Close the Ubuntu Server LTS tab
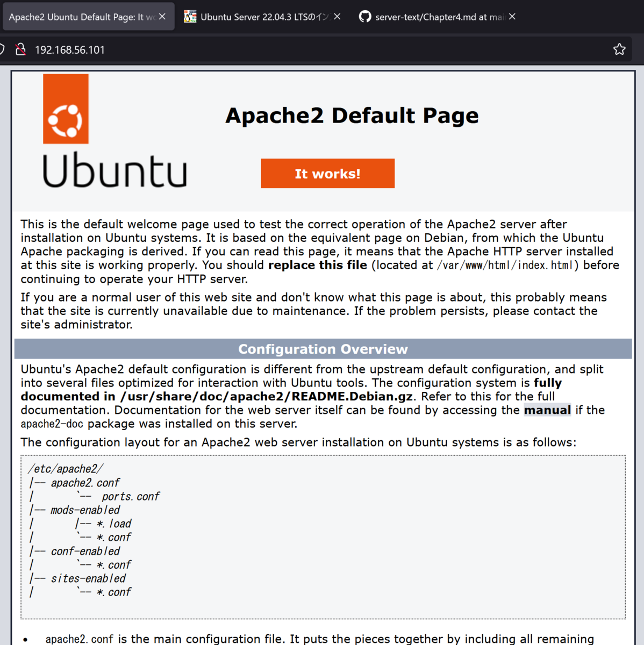Viewport: 644px width, 645px height. click(x=337, y=17)
